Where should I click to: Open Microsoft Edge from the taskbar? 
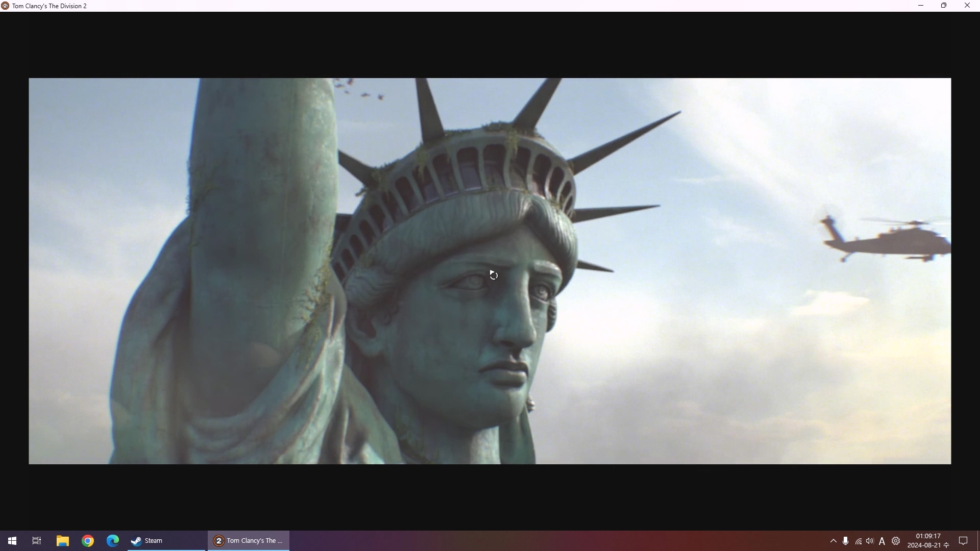tap(113, 541)
